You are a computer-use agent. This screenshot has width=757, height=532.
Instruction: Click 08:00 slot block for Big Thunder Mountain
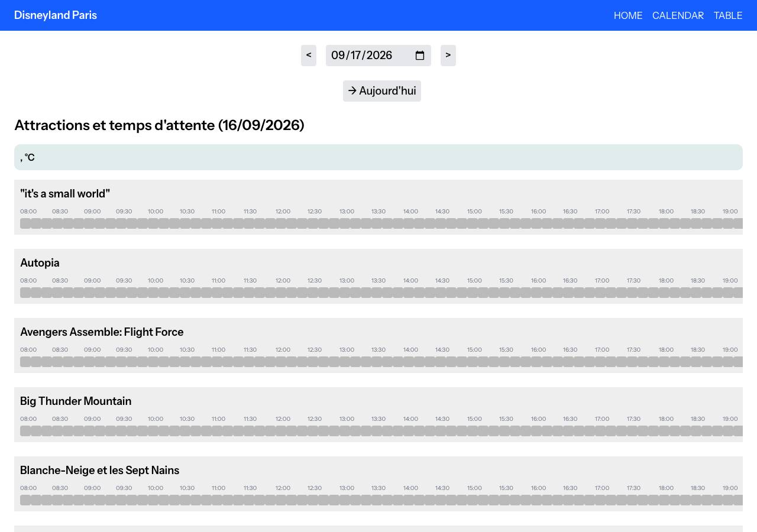pyautogui.click(x=25, y=431)
